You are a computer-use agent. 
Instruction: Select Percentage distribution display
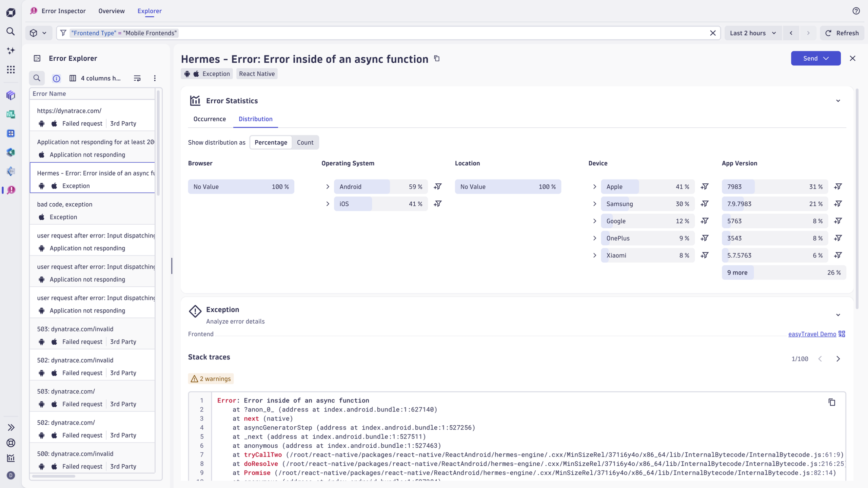[271, 142]
